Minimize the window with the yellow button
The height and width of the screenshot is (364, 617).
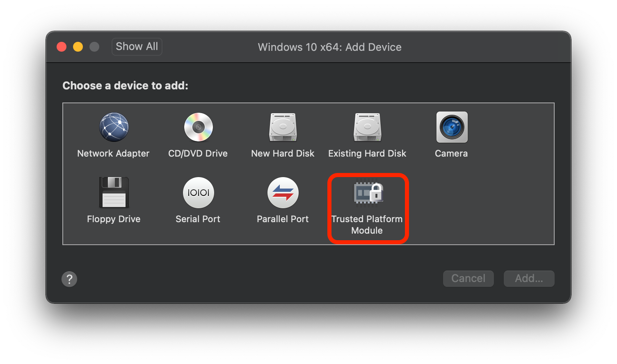click(78, 47)
